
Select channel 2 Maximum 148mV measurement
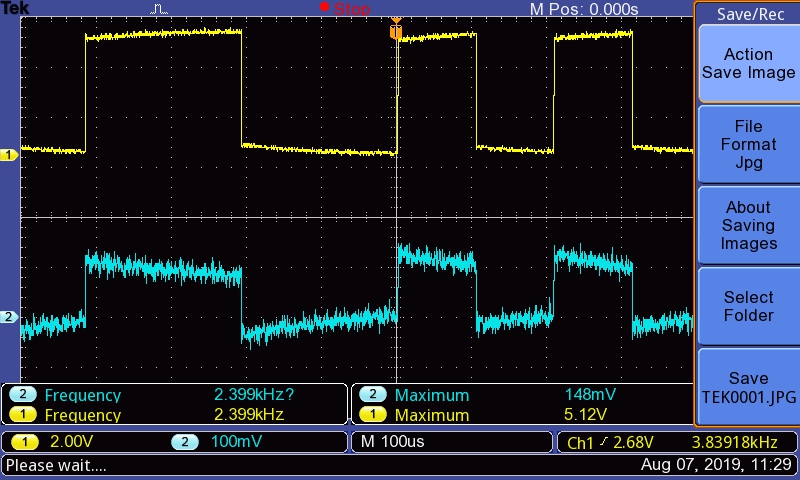[x=498, y=395]
